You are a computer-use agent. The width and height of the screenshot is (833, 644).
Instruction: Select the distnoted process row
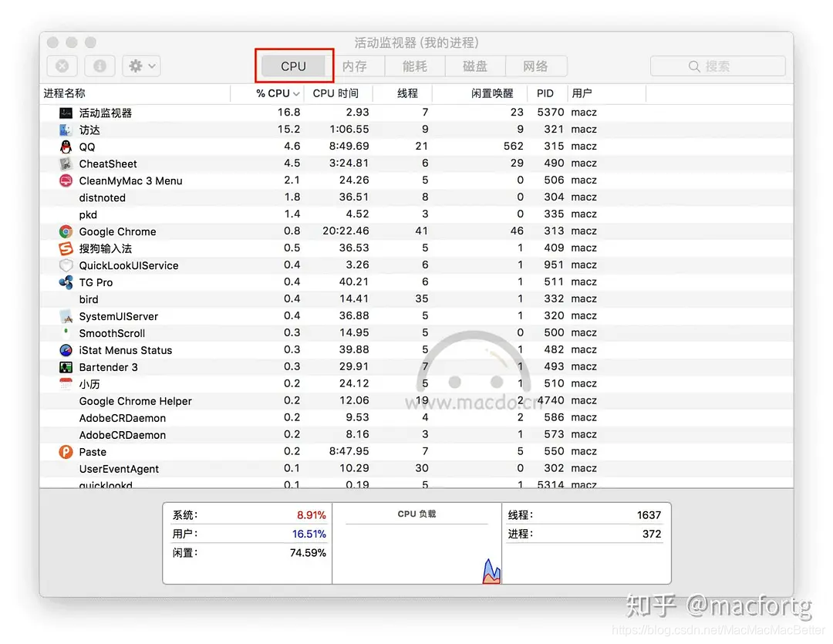point(416,197)
